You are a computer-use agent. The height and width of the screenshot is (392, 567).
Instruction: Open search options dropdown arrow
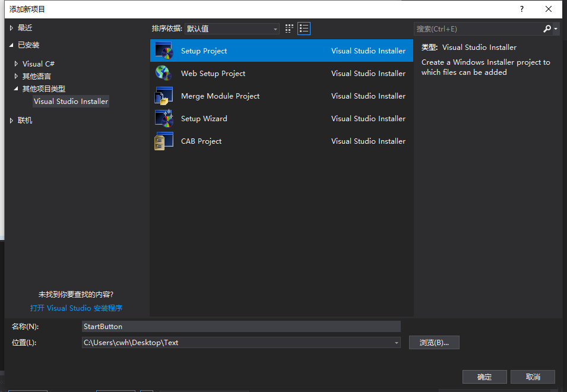[x=556, y=29]
